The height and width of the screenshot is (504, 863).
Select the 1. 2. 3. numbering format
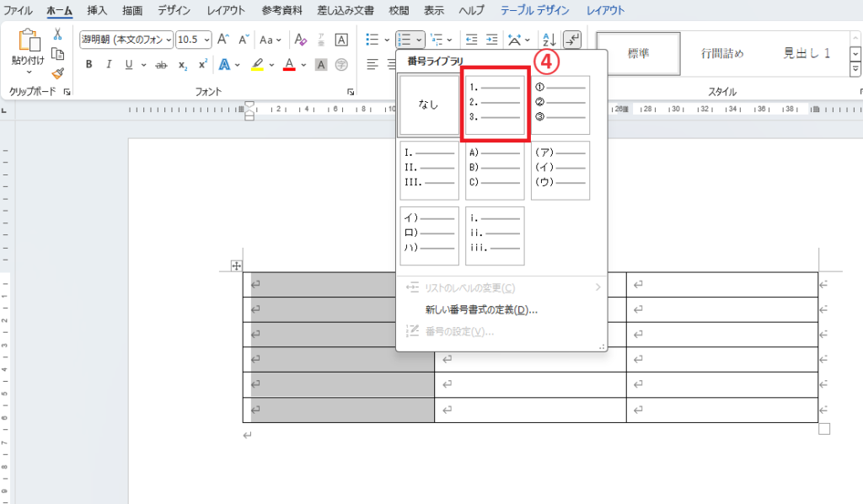point(495,105)
